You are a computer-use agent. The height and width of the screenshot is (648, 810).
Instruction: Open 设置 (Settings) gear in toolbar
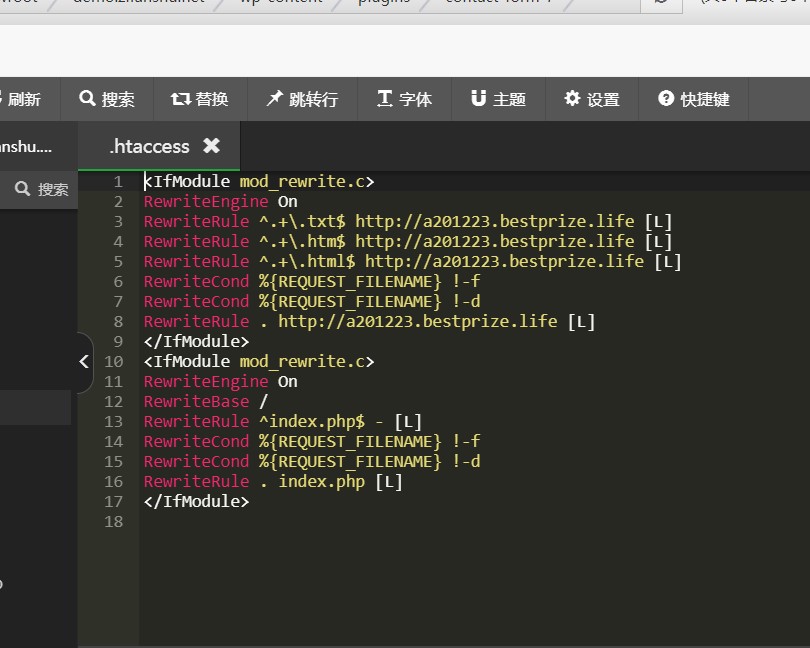pos(592,99)
